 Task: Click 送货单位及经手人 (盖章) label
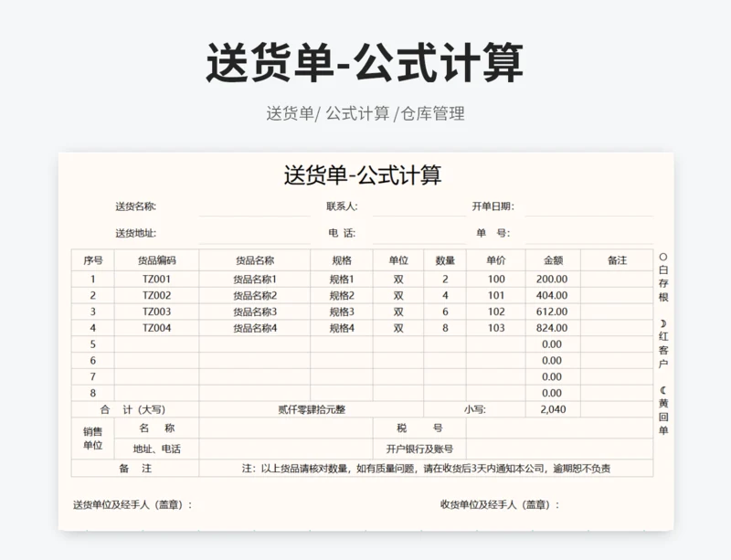coord(132,504)
